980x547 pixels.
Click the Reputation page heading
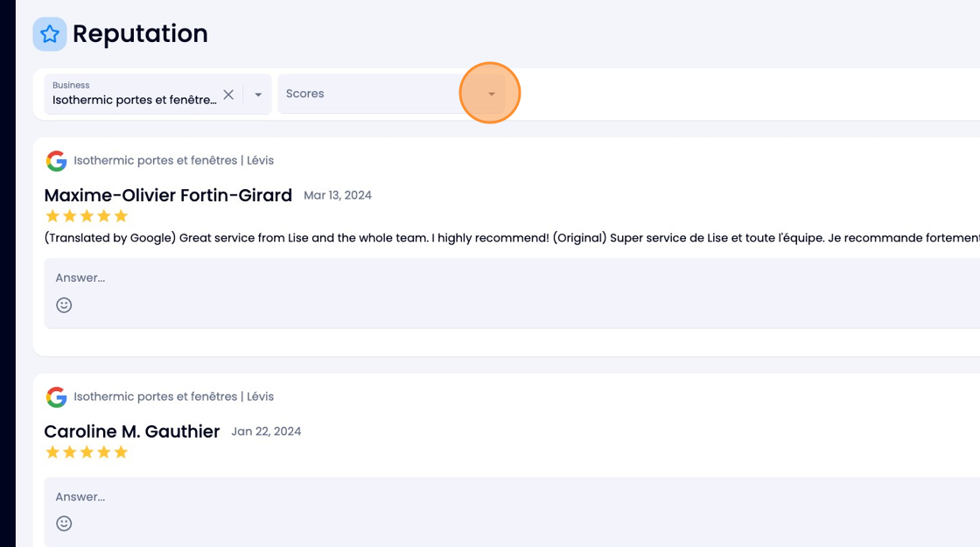140,34
